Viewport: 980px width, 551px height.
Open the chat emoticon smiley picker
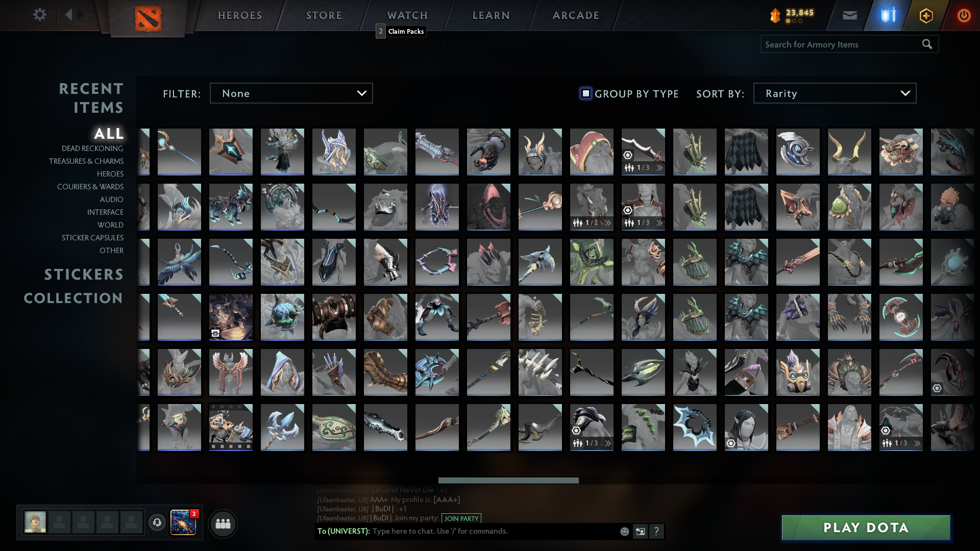624,531
